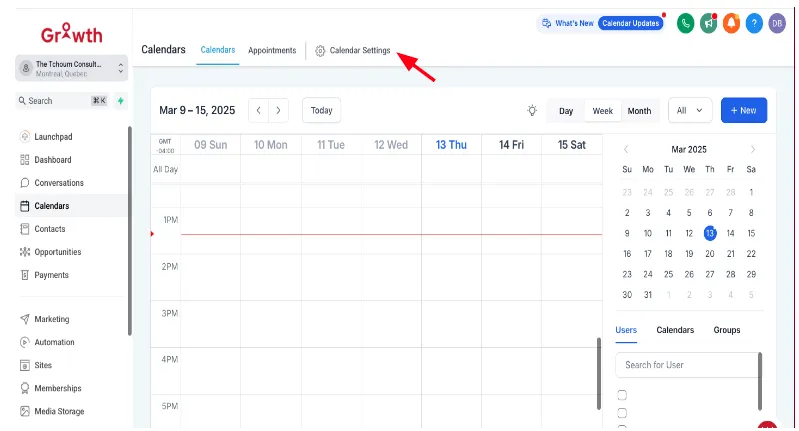Click the Calendar Settings gear icon
Screen dimensions: 799x431
(320, 51)
